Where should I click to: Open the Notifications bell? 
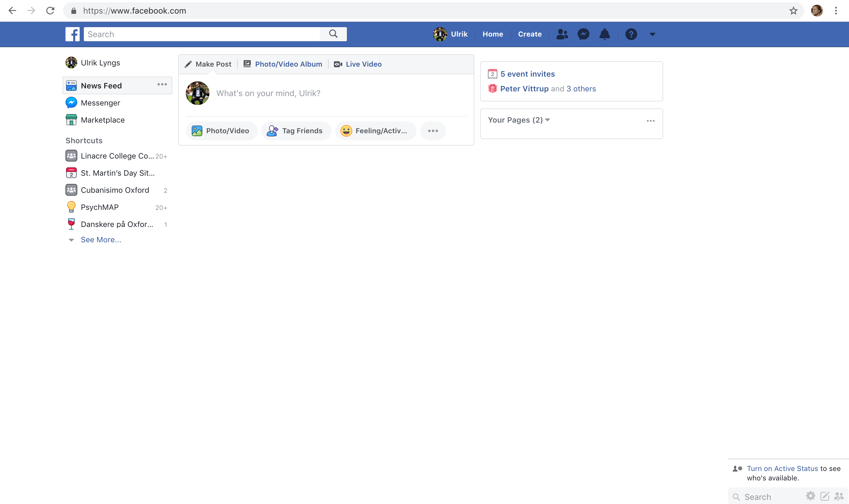(605, 34)
